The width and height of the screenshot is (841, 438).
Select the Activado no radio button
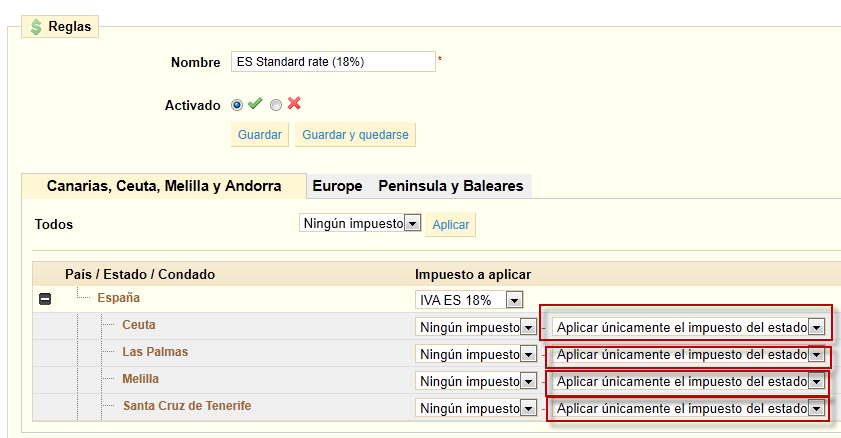[276, 105]
